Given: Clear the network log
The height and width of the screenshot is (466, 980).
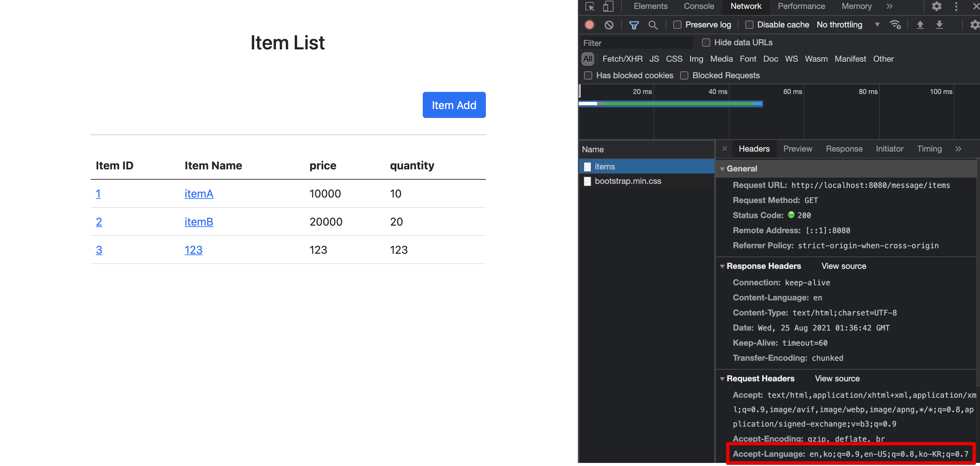Looking at the screenshot, I should coord(609,25).
